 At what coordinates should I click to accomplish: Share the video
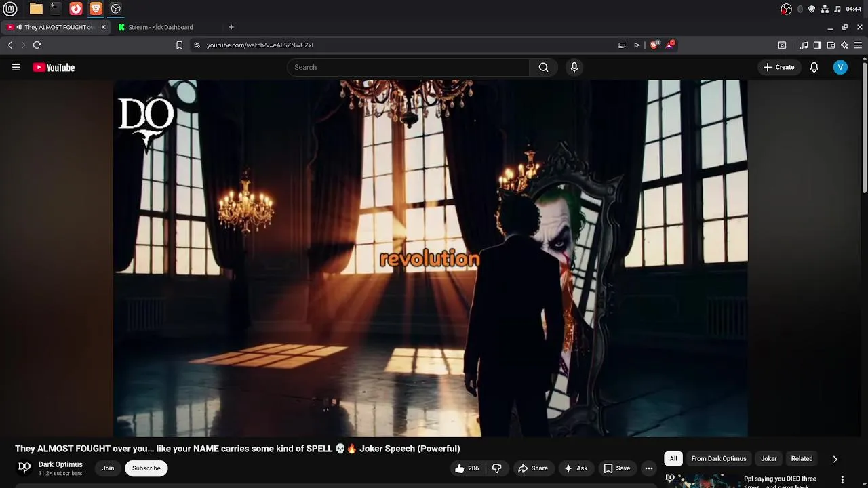tap(533, 468)
